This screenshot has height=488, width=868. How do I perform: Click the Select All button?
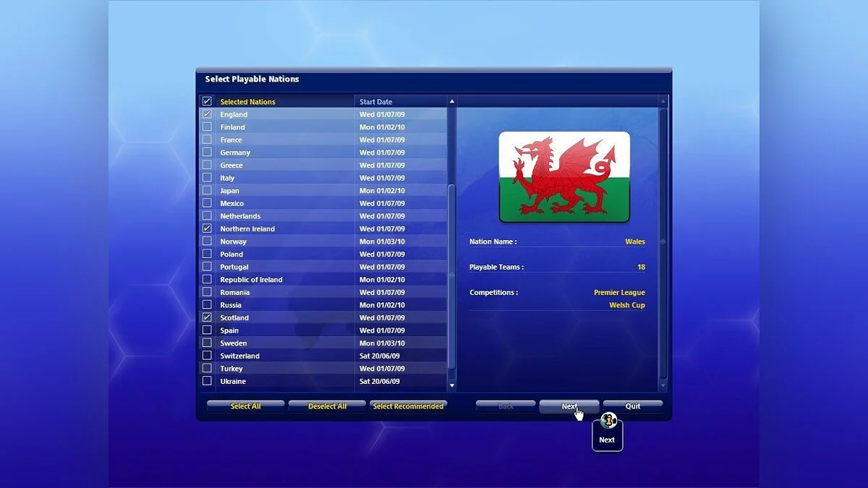point(245,406)
